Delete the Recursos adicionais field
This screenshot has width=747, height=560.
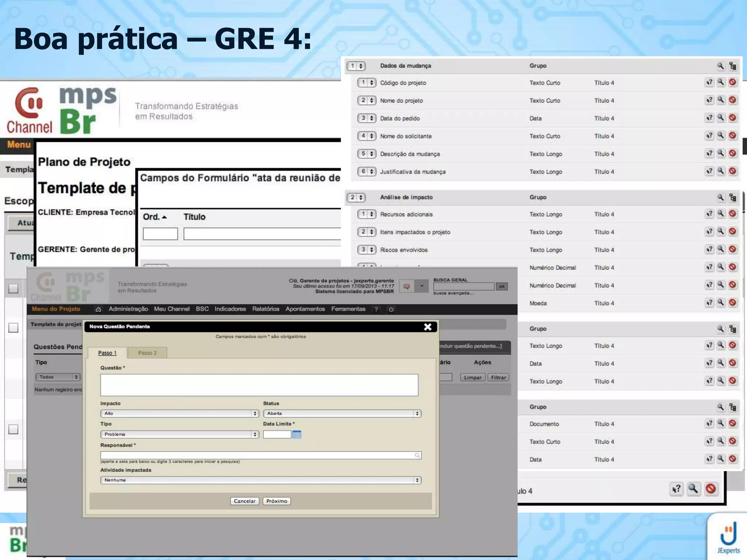click(x=732, y=214)
